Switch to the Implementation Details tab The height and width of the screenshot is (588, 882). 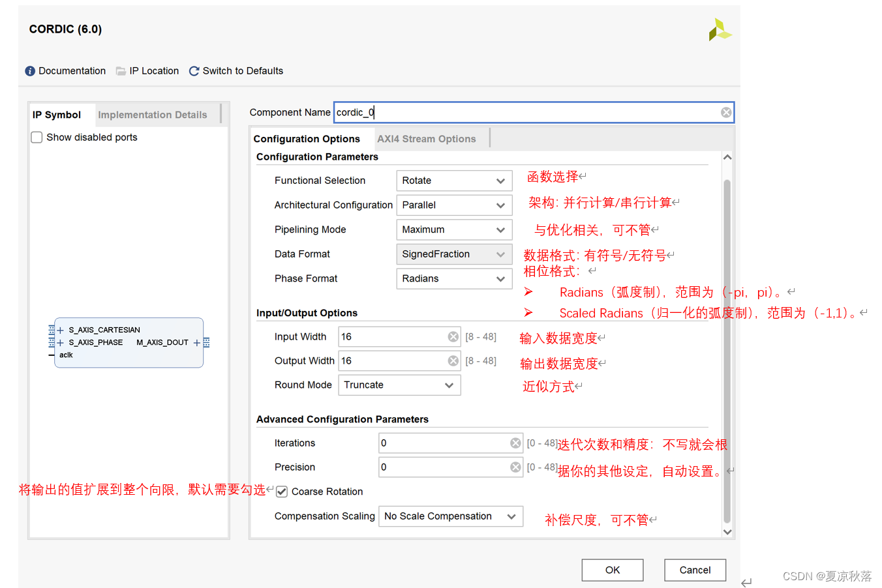point(153,115)
